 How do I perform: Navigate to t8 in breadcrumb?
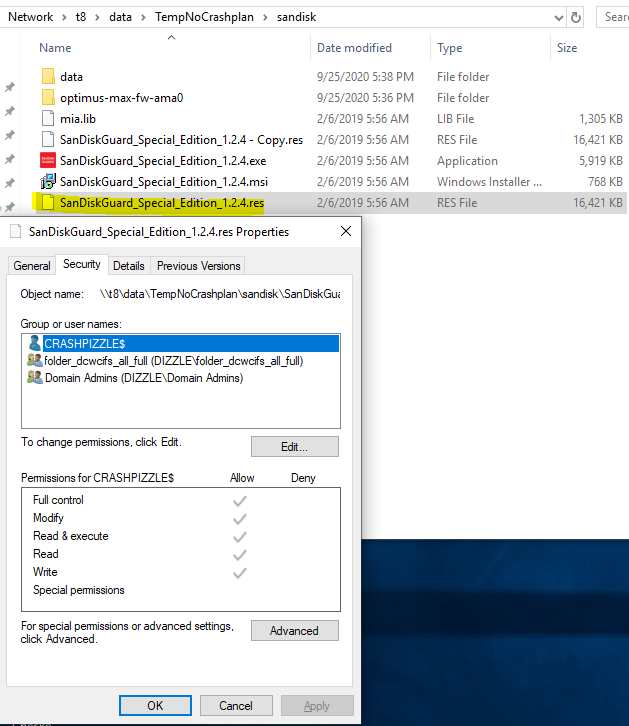click(x=81, y=17)
